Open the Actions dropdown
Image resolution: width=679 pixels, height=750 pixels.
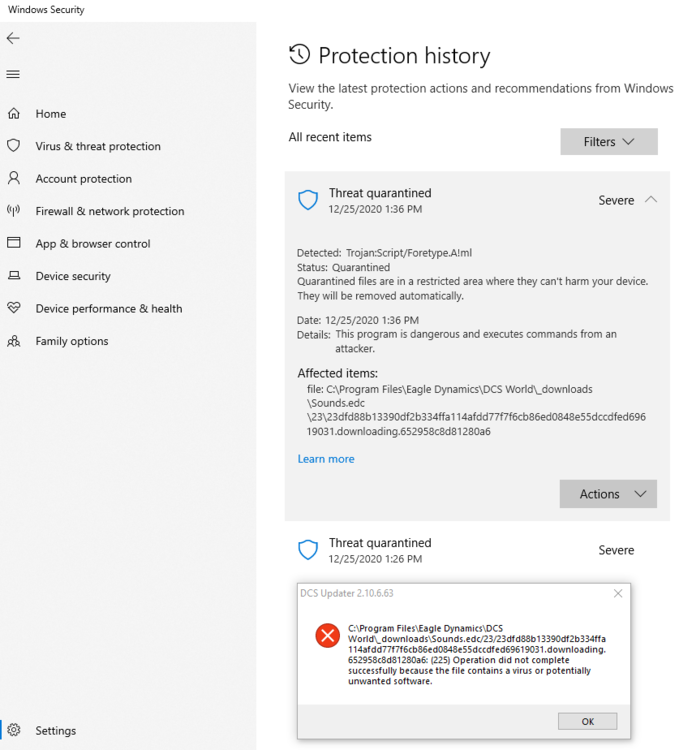click(x=608, y=494)
